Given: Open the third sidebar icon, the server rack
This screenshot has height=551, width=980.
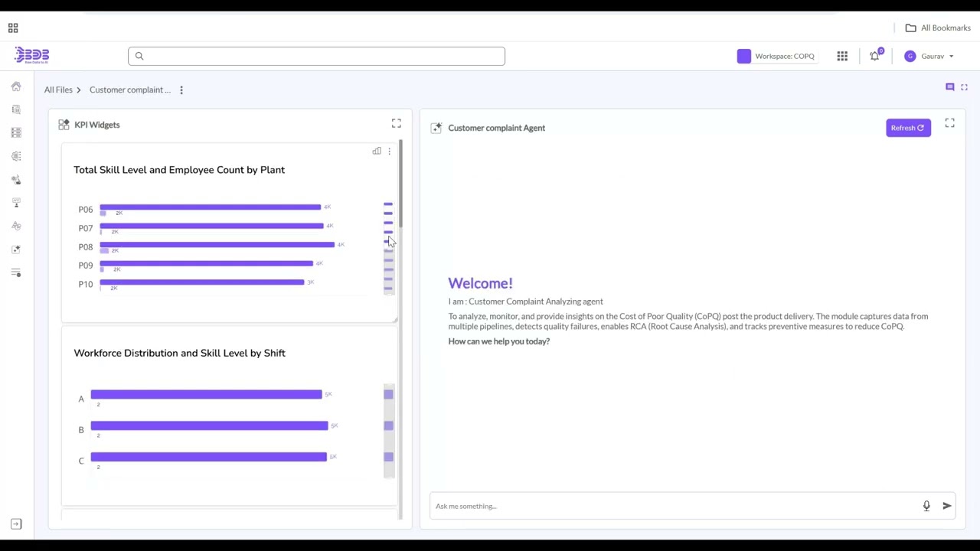Looking at the screenshot, I should point(16,133).
